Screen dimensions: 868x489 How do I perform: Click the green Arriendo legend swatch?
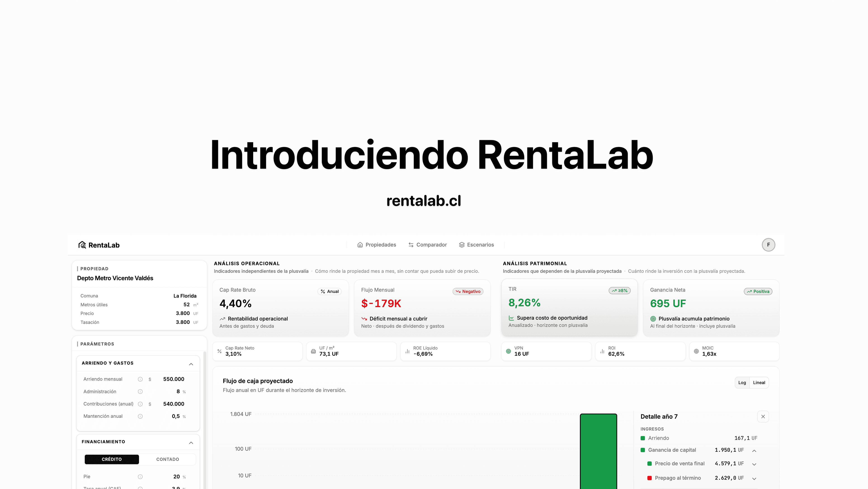[x=643, y=438]
